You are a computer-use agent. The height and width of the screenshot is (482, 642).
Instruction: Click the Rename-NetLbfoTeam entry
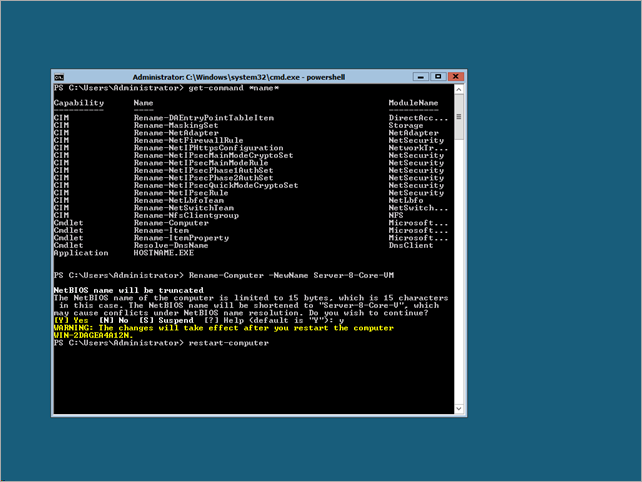tap(179, 200)
